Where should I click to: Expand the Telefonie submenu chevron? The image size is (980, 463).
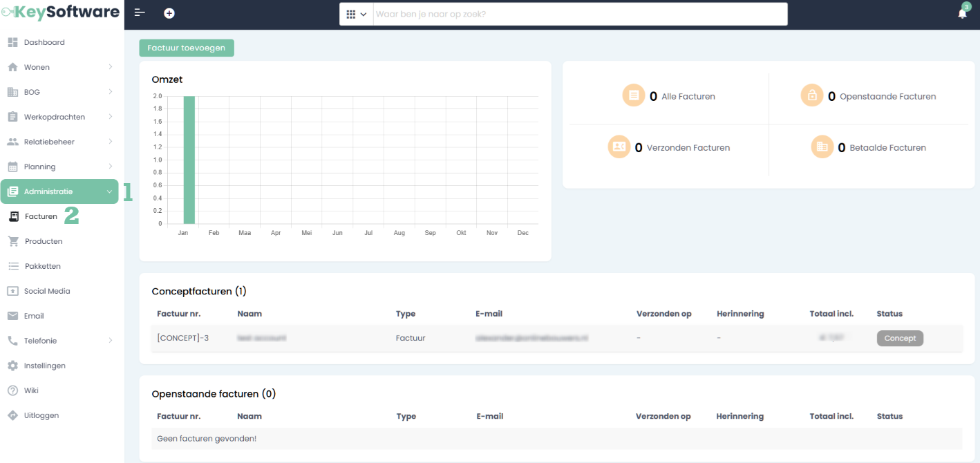pyautogui.click(x=111, y=341)
